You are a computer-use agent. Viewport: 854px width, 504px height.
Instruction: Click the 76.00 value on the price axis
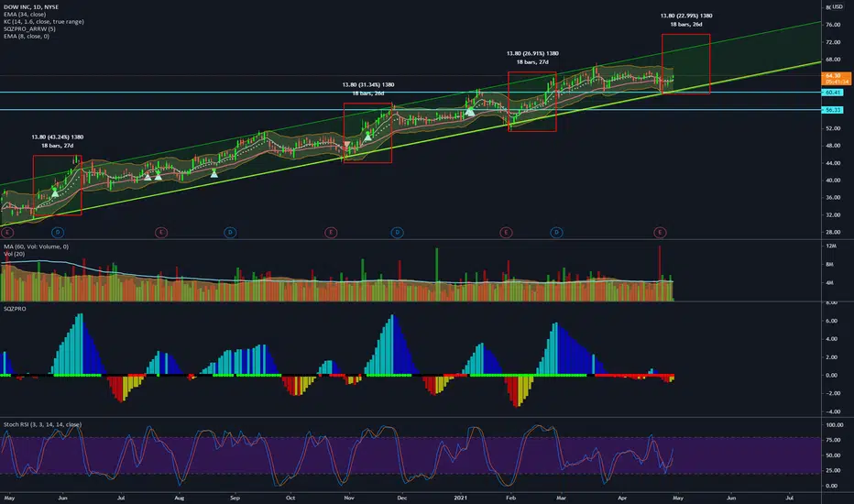pyautogui.click(x=833, y=25)
